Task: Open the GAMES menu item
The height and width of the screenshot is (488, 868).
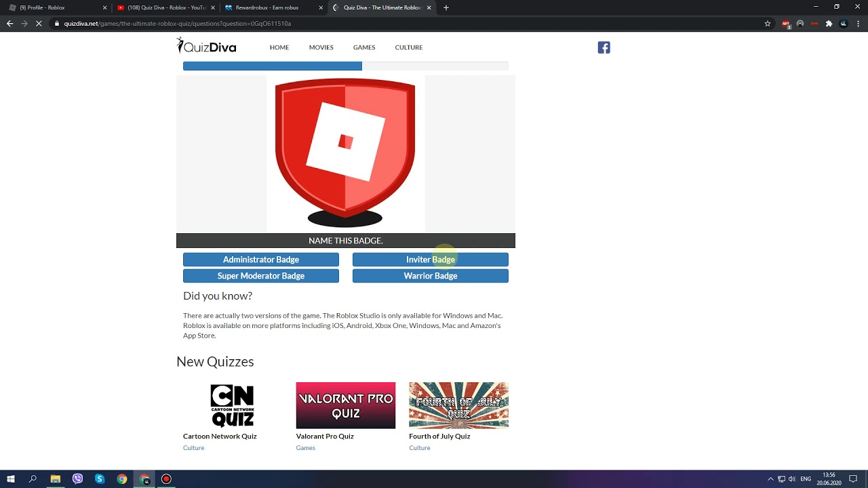Action: (364, 47)
